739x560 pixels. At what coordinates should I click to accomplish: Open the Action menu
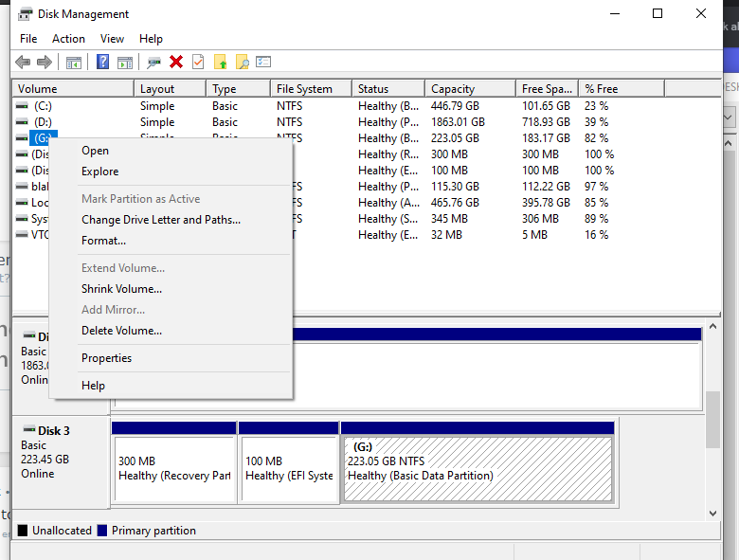[x=68, y=39]
